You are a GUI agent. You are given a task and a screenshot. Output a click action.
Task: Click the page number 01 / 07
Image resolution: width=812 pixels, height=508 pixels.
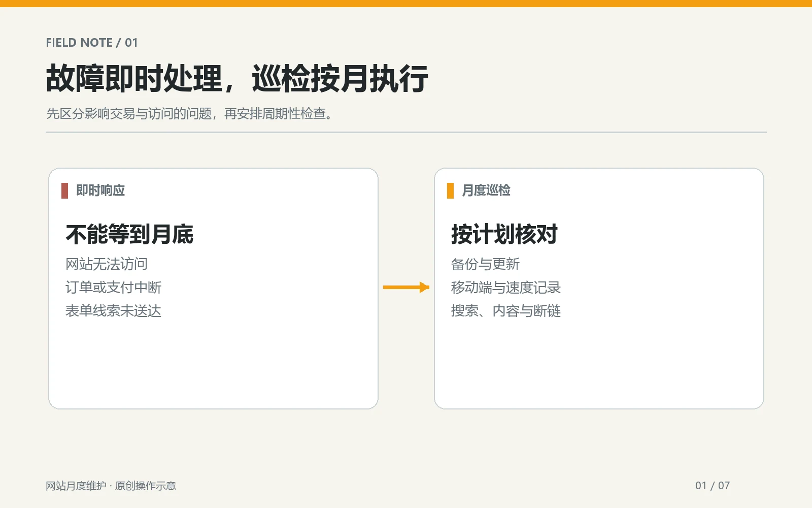point(713,486)
